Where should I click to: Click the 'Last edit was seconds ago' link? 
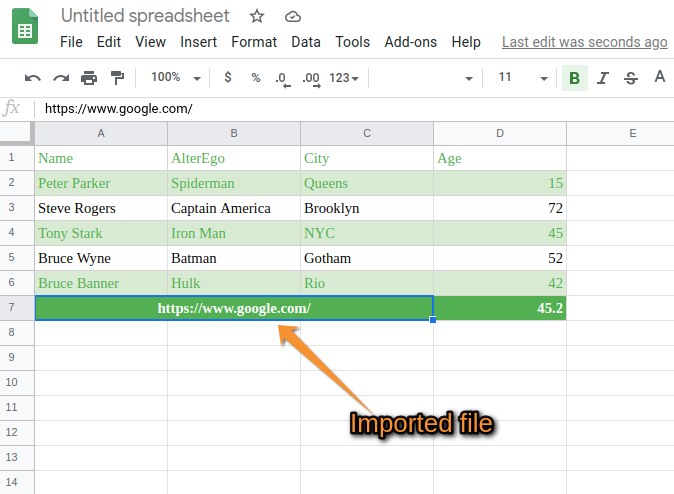(x=584, y=42)
